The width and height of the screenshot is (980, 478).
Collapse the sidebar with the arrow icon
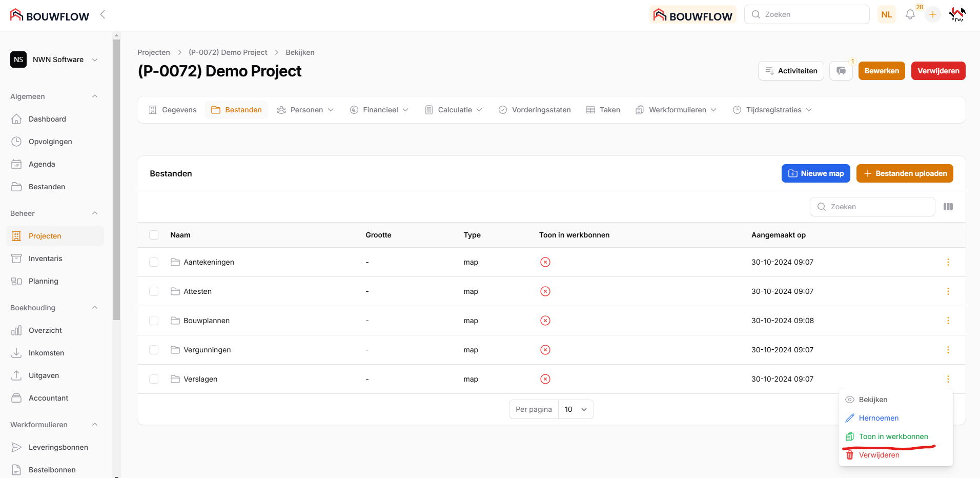click(103, 15)
